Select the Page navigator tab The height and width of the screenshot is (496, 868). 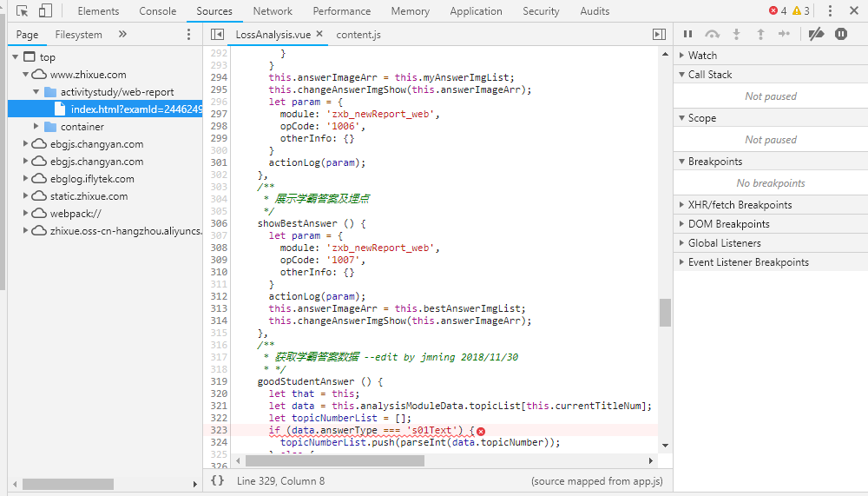27,35
